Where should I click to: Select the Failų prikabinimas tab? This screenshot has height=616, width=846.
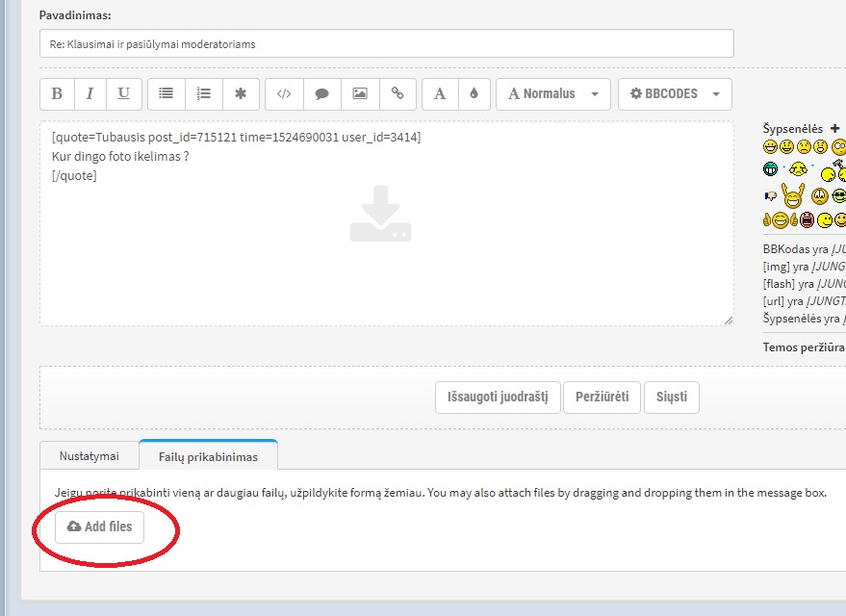[208, 456]
